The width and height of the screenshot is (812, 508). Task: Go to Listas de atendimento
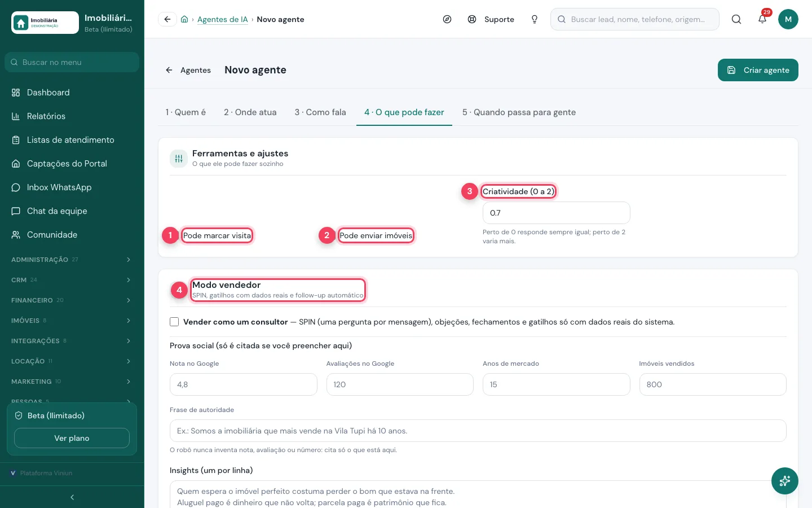[x=72, y=140]
